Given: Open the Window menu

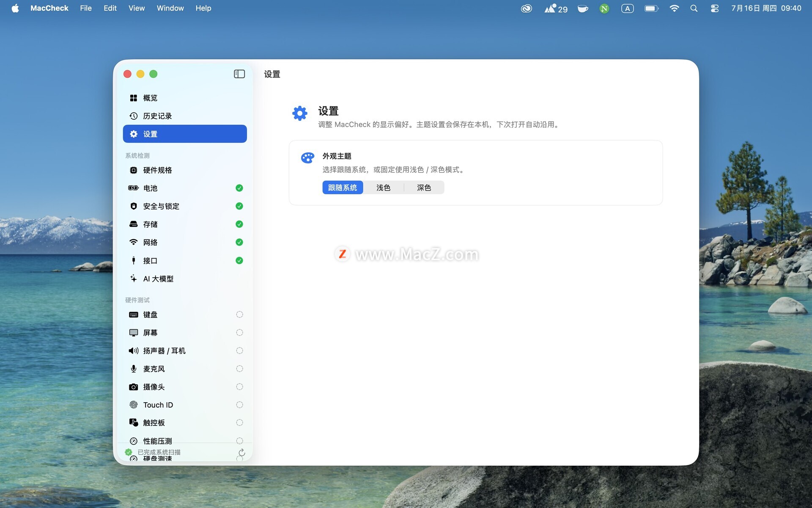Looking at the screenshot, I should click(170, 8).
